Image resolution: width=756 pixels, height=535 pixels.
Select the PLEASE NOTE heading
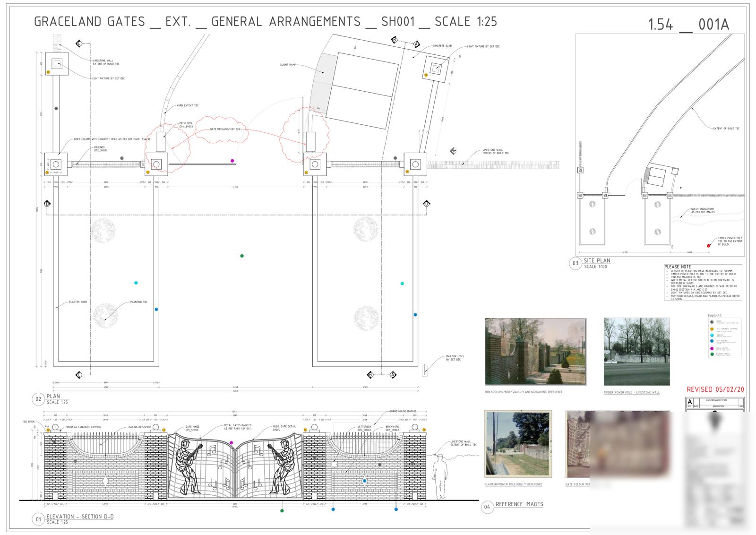[x=678, y=267]
